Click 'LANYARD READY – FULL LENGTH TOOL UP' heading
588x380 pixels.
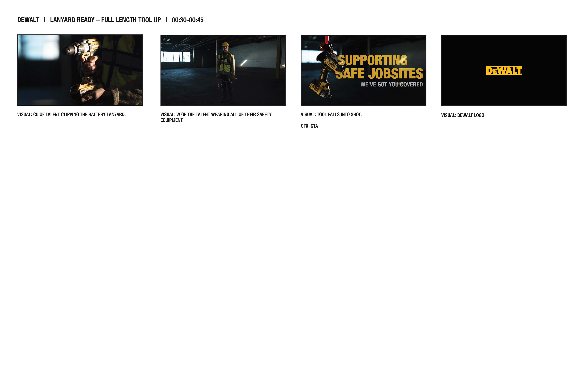(x=105, y=20)
